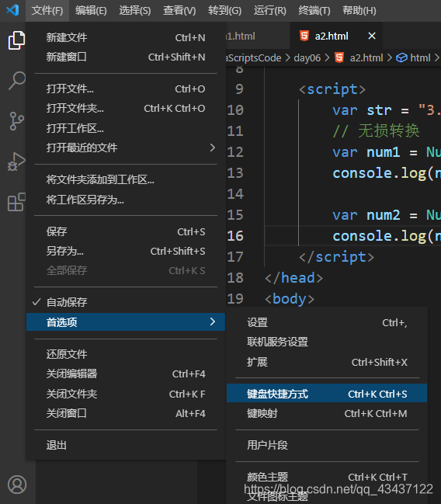Click variable num2 on line 15
This screenshot has width=441, height=504.
(x=383, y=215)
